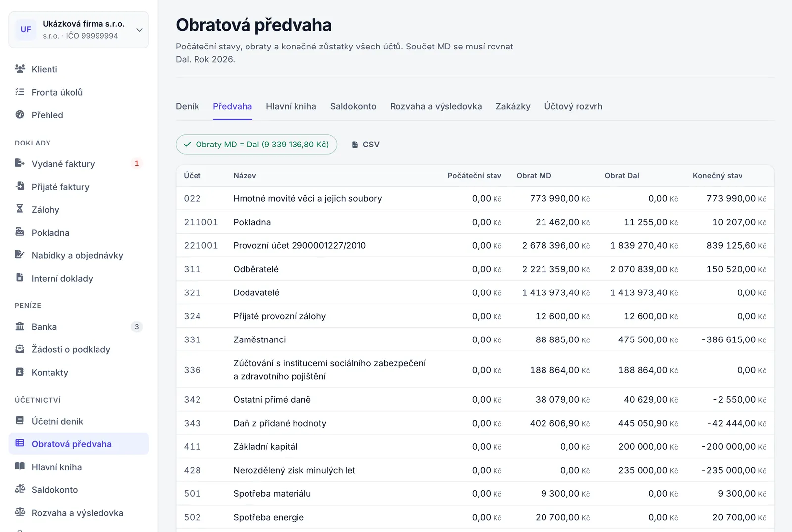
Task: Click account 336 Zúčtování s institucemi name
Action: tap(329, 370)
